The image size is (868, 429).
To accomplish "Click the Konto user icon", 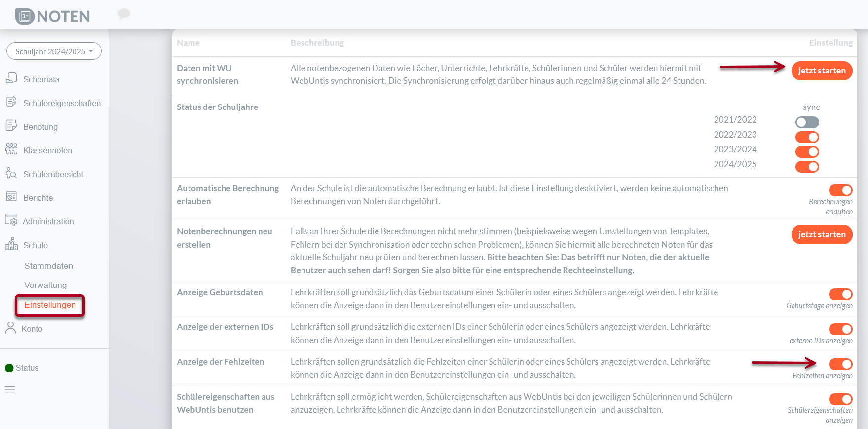I will click(x=10, y=328).
